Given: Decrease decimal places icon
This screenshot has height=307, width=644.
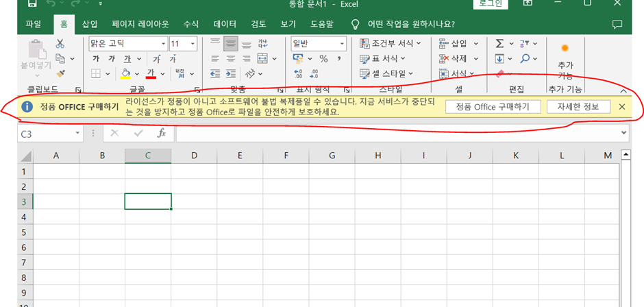Looking at the screenshot, I should coord(314,73).
